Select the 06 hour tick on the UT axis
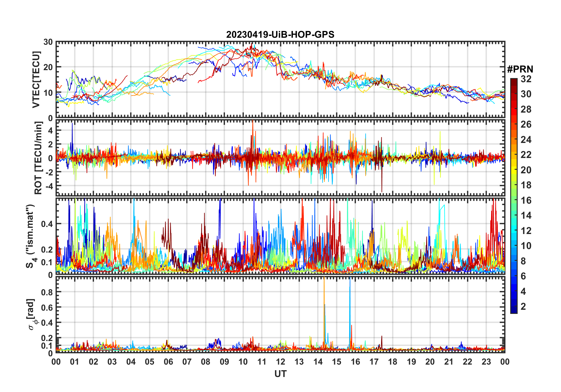 click(168, 362)
